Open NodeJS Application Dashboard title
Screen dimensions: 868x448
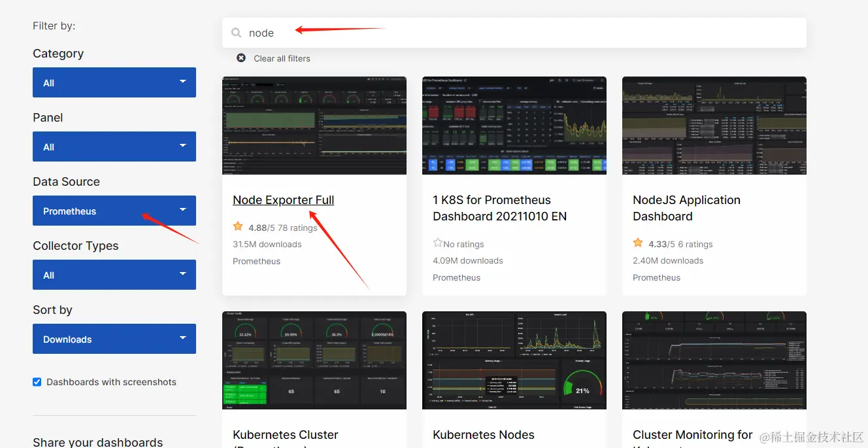click(686, 208)
